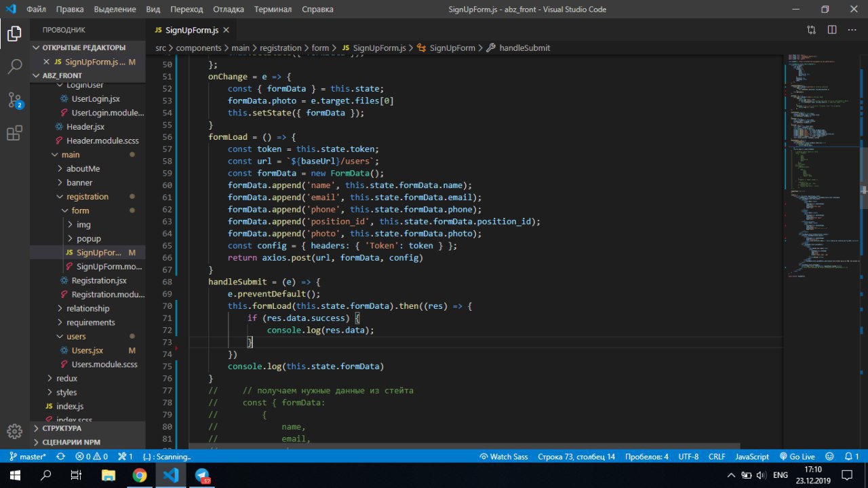Open Users.jsx file in explorer
868x488 pixels.
87,350
